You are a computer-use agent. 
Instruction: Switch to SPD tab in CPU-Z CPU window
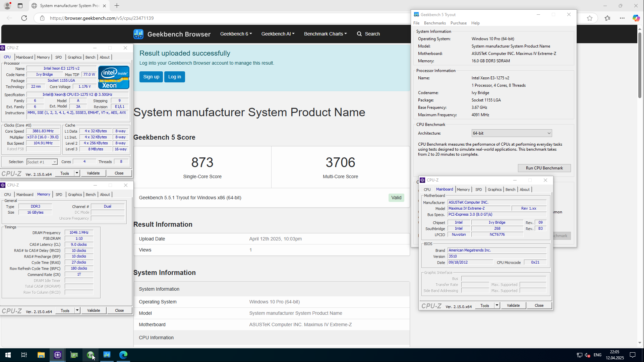(58, 57)
